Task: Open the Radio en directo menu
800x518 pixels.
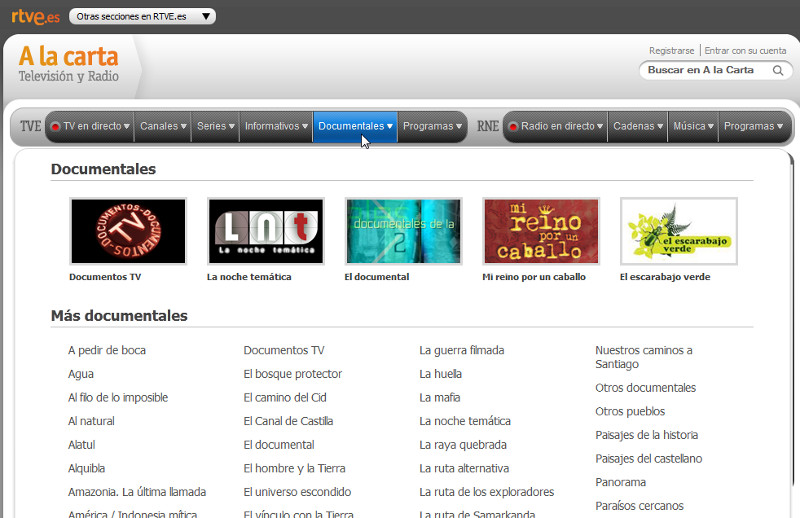Action: click(556, 126)
